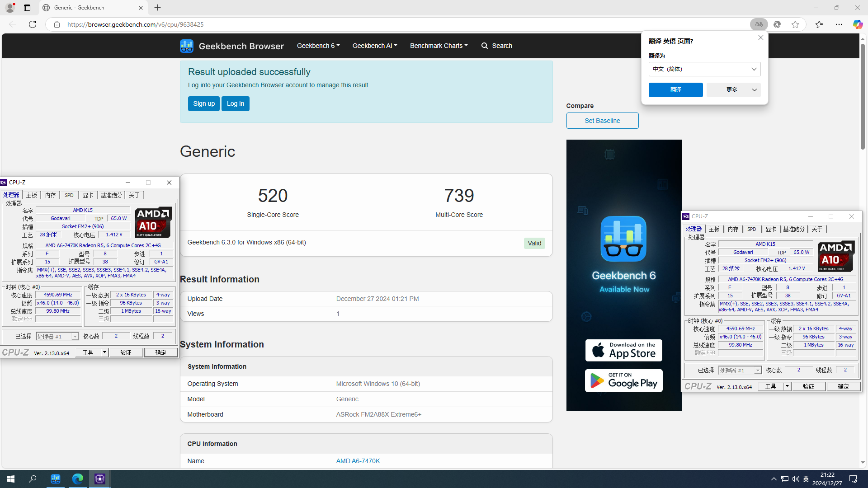Screen dimensions: 868x488
Task: Open tab actions menu icon
Action: [27, 8]
